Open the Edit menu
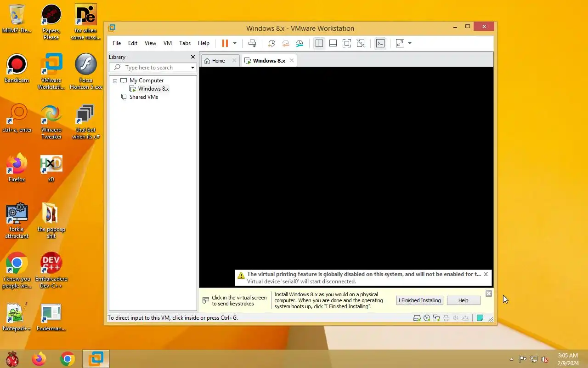The height and width of the screenshot is (368, 588). tap(133, 43)
